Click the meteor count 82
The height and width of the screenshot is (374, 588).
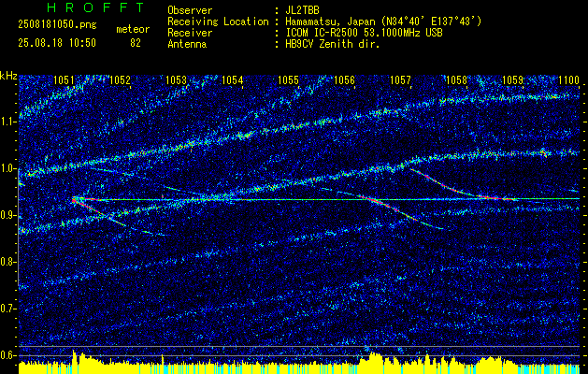click(x=136, y=43)
